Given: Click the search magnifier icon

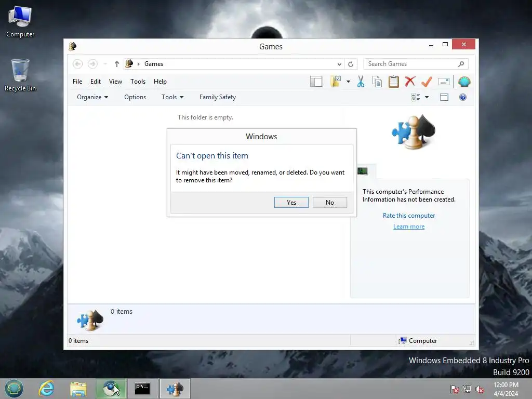Looking at the screenshot, I should tap(461, 64).
